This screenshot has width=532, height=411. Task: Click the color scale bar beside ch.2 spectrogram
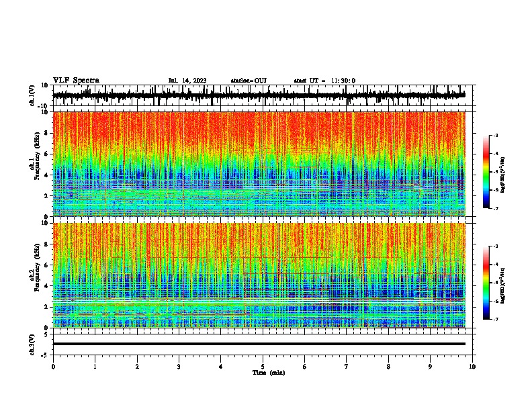click(x=486, y=283)
